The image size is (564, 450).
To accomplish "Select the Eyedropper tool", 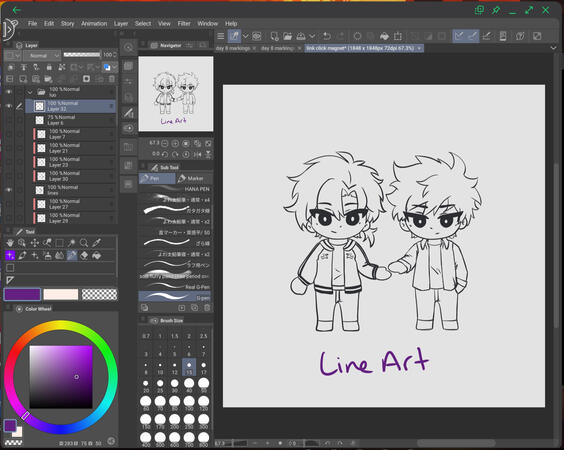I will (x=96, y=243).
